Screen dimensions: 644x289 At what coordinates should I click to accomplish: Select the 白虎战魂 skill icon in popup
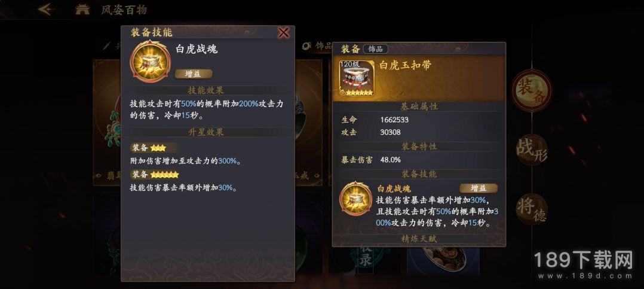tap(151, 61)
